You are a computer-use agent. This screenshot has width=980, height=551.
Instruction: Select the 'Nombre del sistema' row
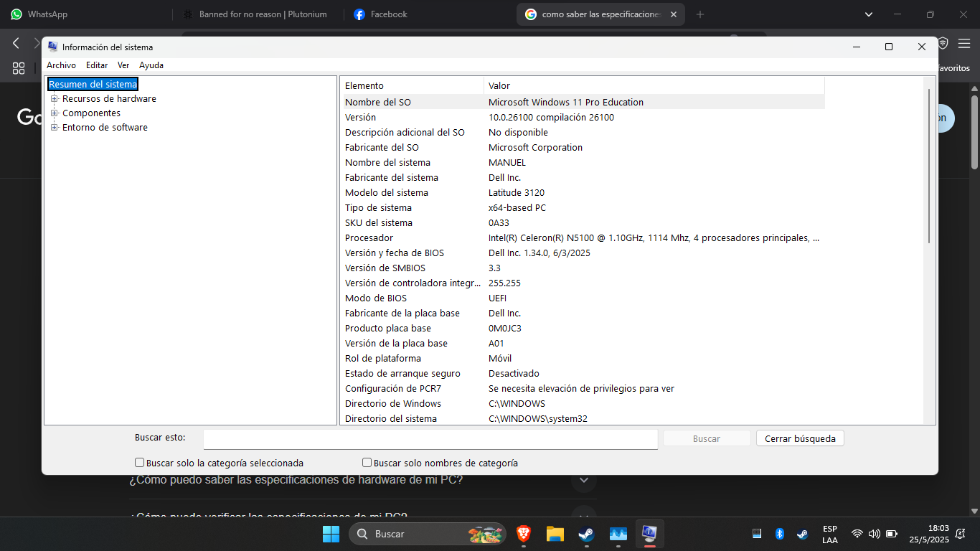coord(584,162)
